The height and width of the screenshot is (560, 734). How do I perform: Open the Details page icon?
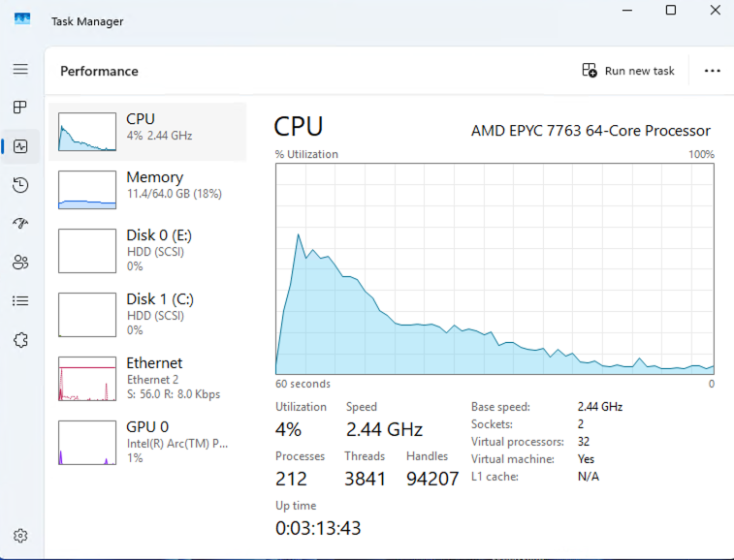click(20, 301)
